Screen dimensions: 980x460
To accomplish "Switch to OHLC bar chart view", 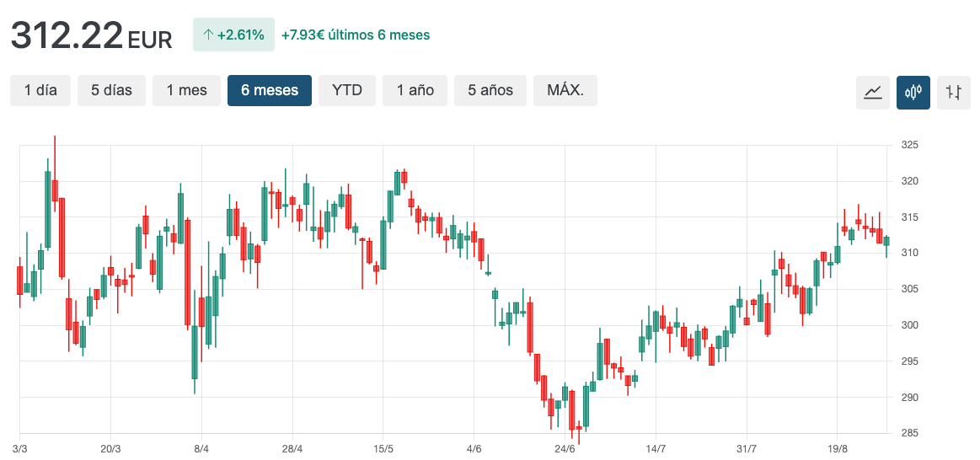I will coord(954,92).
